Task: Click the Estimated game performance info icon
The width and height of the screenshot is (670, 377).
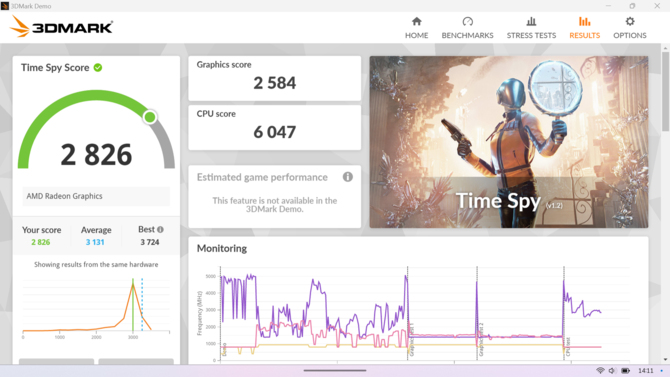Action: (348, 177)
